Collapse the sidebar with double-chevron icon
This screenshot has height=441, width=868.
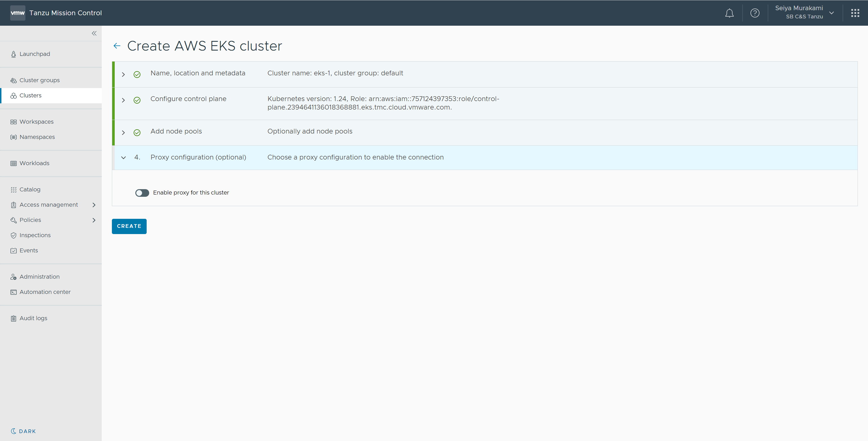(x=94, y=33)
